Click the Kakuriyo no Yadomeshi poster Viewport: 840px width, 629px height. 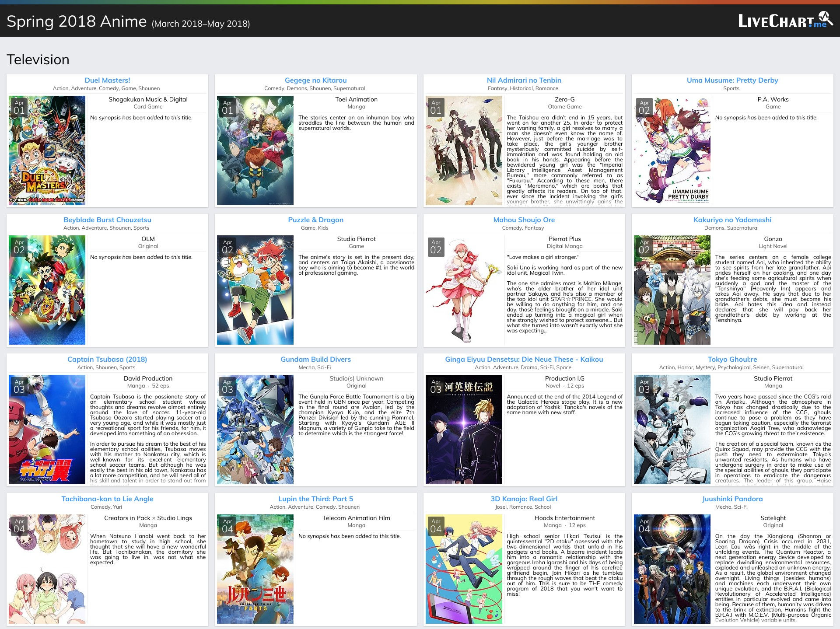(672, 290)
